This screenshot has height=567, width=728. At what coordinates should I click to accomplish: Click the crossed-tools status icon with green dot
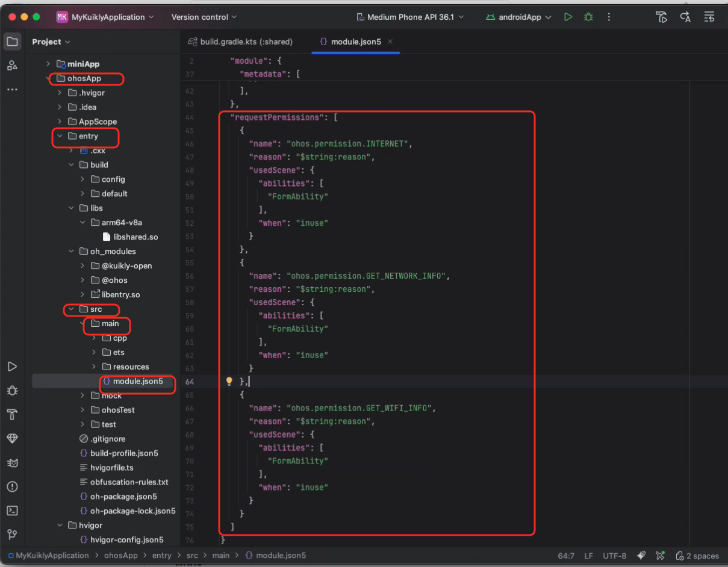pyautogui.click(x=661, y=556)
